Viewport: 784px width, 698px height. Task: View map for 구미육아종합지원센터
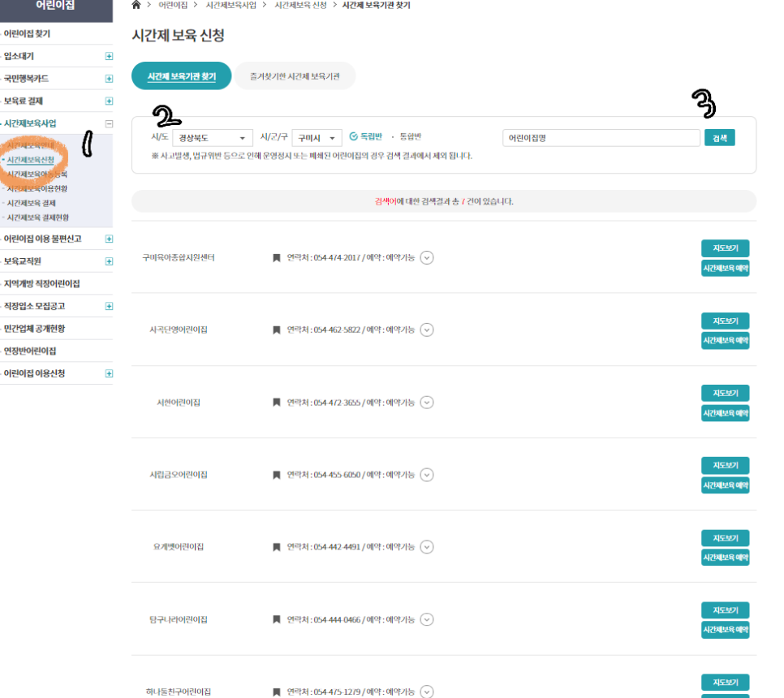click(x=725, y=248)
